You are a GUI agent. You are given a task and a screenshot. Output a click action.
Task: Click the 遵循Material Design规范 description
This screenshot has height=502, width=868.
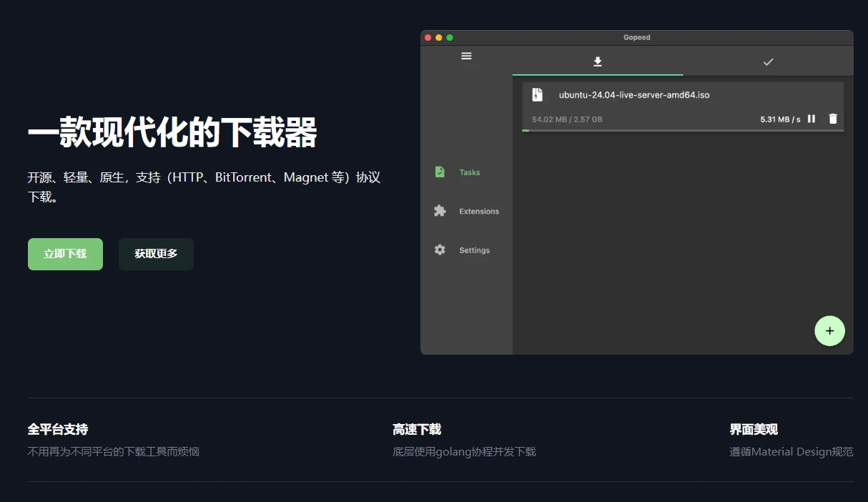point(791,452)
